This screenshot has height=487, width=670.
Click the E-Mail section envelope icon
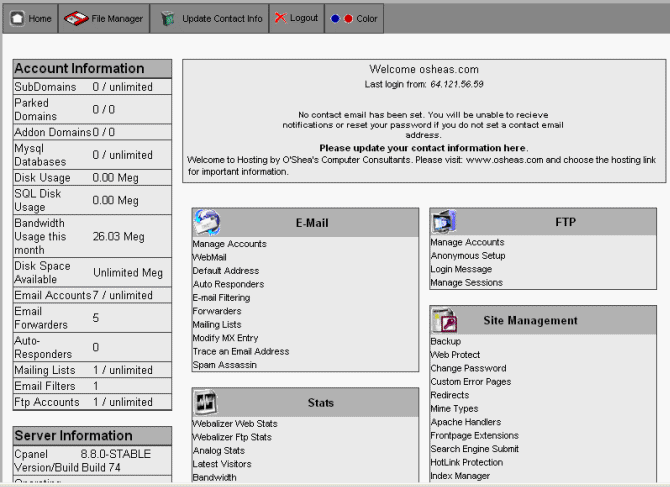coord(207,222)
